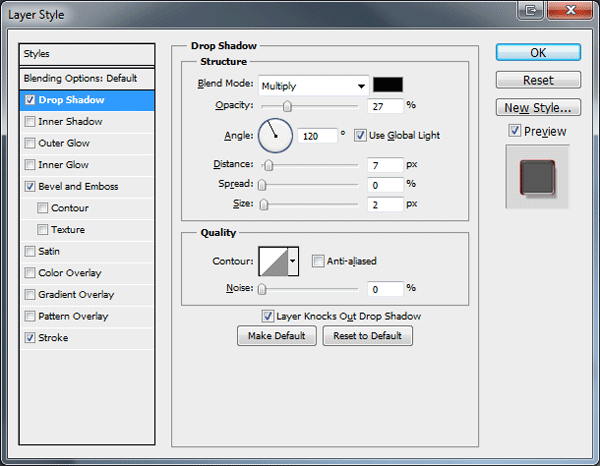Uncheck the Stroke checkbox

point(30,338)
